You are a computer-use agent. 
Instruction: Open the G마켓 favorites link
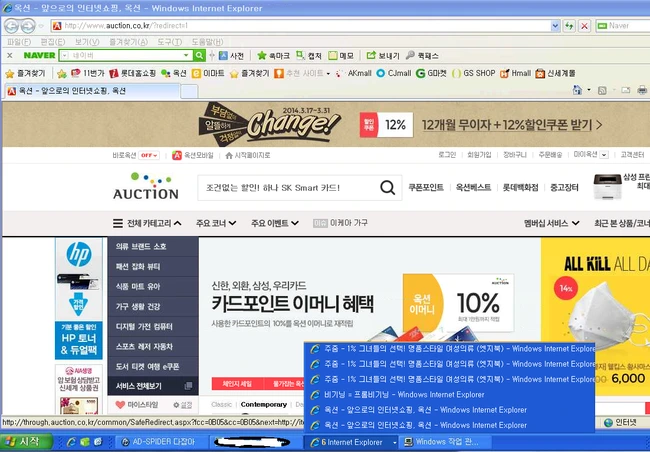tap(432, 73)
